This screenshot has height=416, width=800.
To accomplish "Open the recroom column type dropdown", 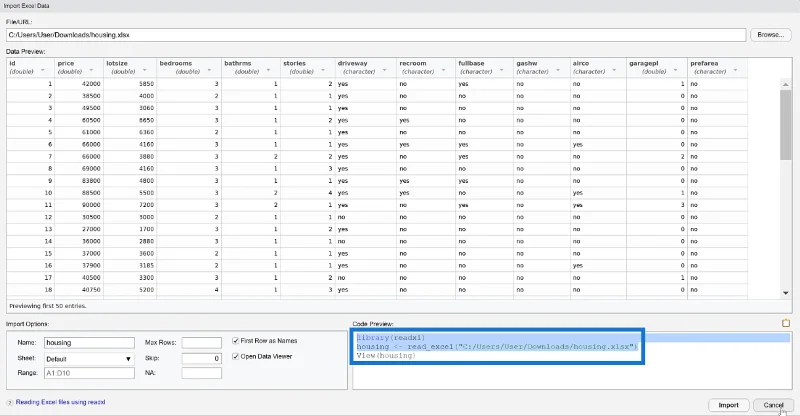I will (443, 70).
